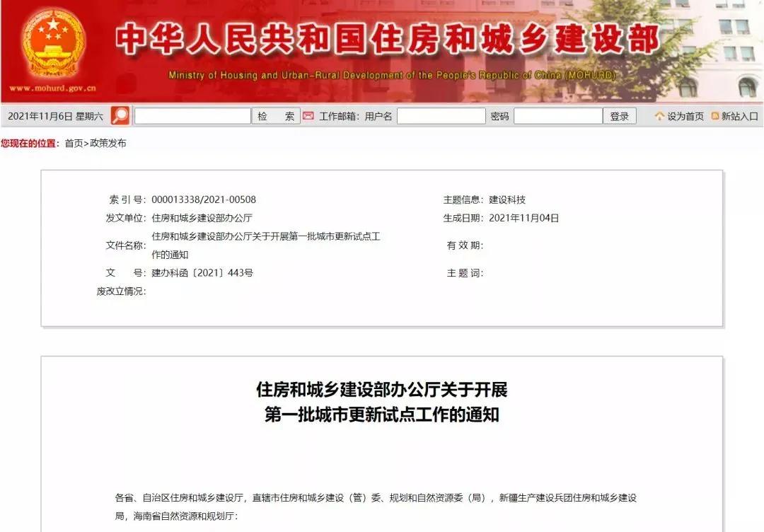Click the national emblem logo
Image resolution: width=764 pixels, height=532 pixels.
54,44
